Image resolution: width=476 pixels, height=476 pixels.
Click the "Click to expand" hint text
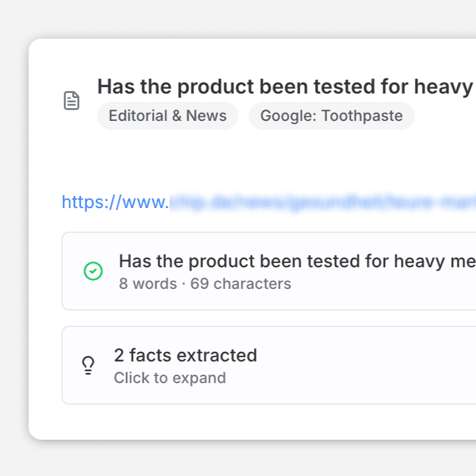point(170,378)
